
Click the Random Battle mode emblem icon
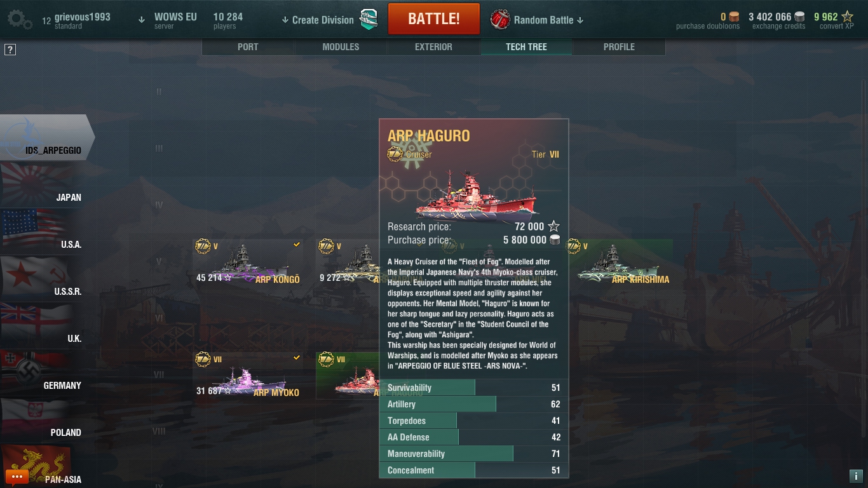[500, 20]
